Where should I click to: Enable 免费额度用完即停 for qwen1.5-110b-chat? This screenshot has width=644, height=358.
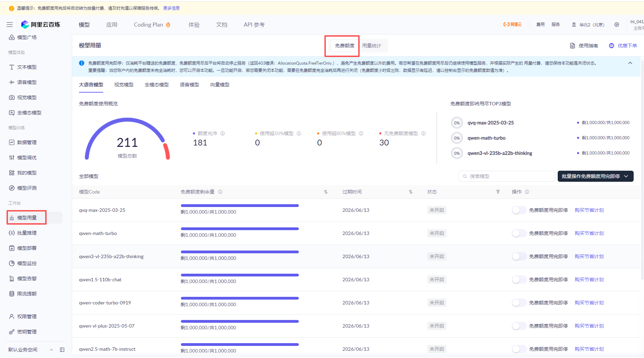tap(519, 280)
